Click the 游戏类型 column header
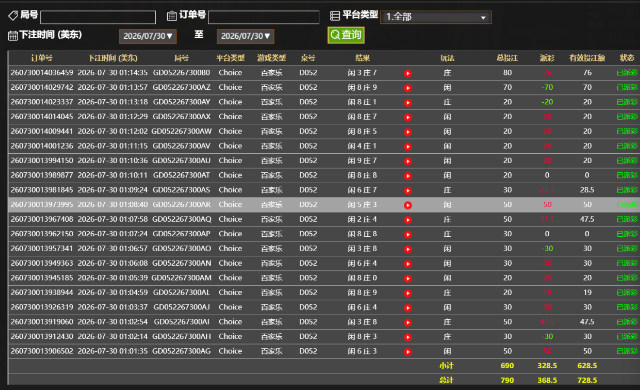The width and height of the screenshot is (640, 390). [x=271, y=58]
